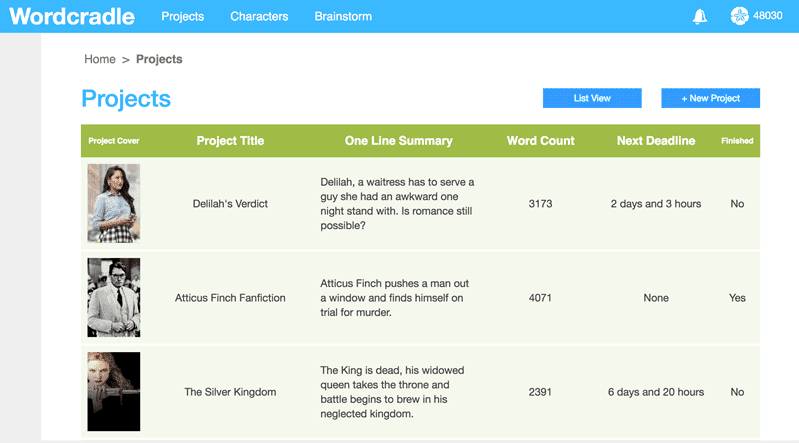
Task: Open the user avatar icon beside 48030
Action: coord(739,16)
